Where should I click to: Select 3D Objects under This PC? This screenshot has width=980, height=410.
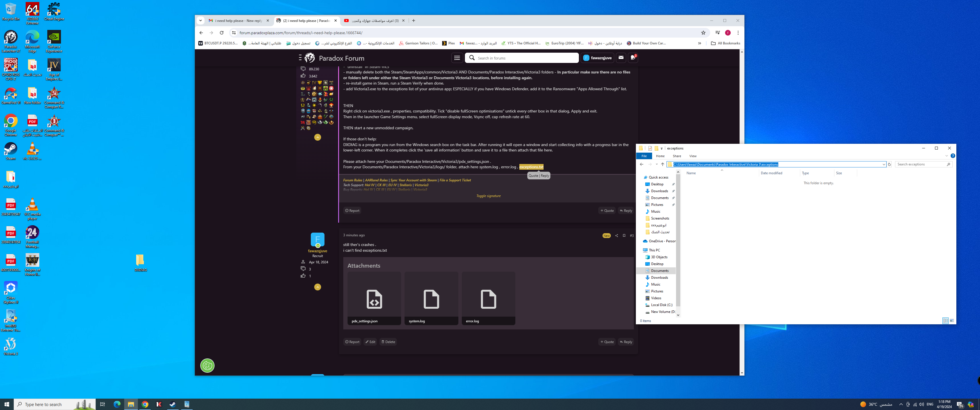coord(659,257)
